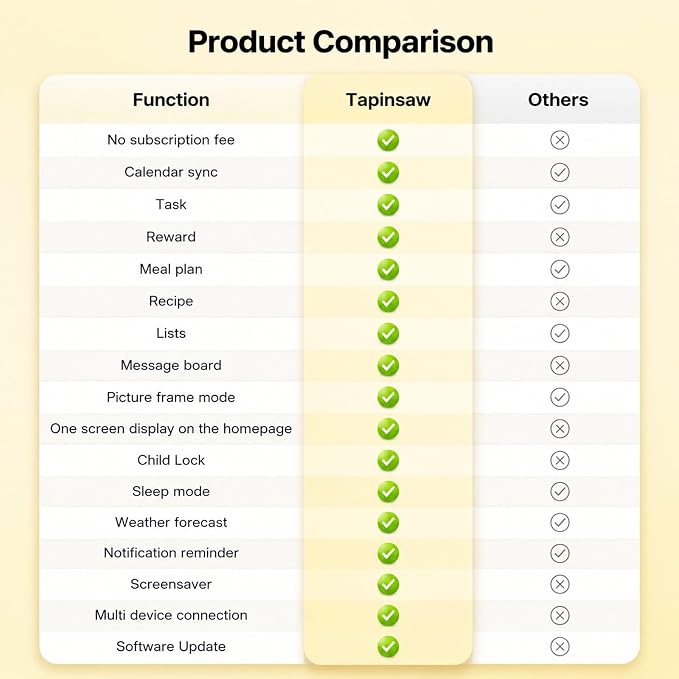Select the Tapinsaw column header
This screenshot has height=679, width=679.
pos(388,100)
